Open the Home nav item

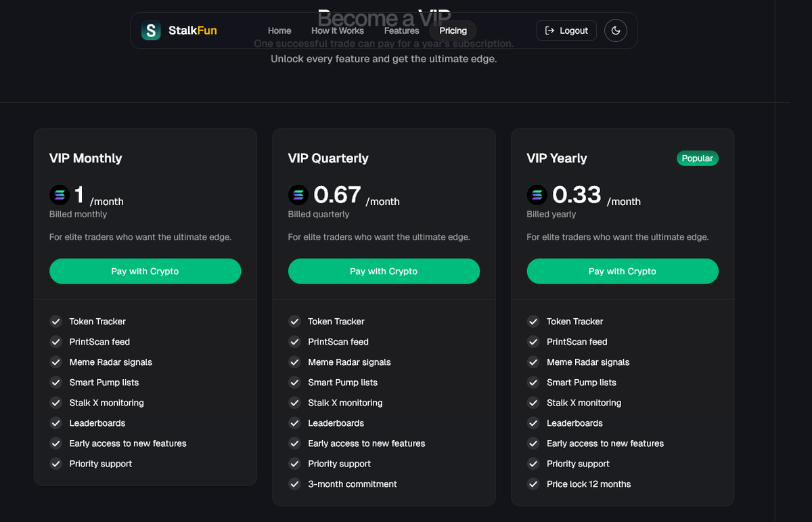(279, 30)
